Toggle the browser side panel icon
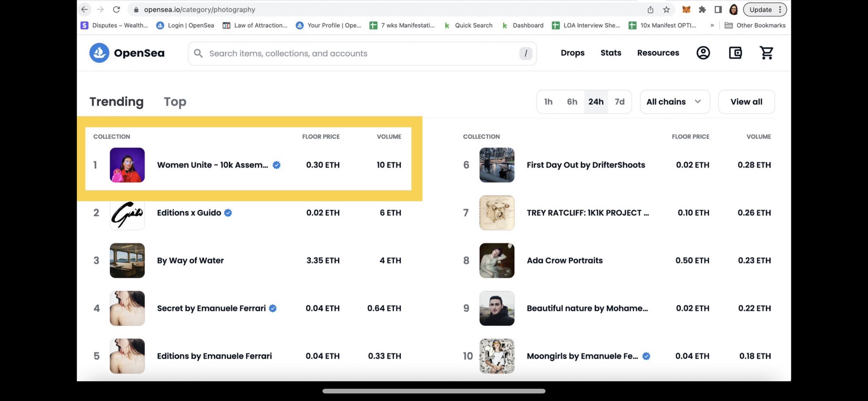 (718, 9)
